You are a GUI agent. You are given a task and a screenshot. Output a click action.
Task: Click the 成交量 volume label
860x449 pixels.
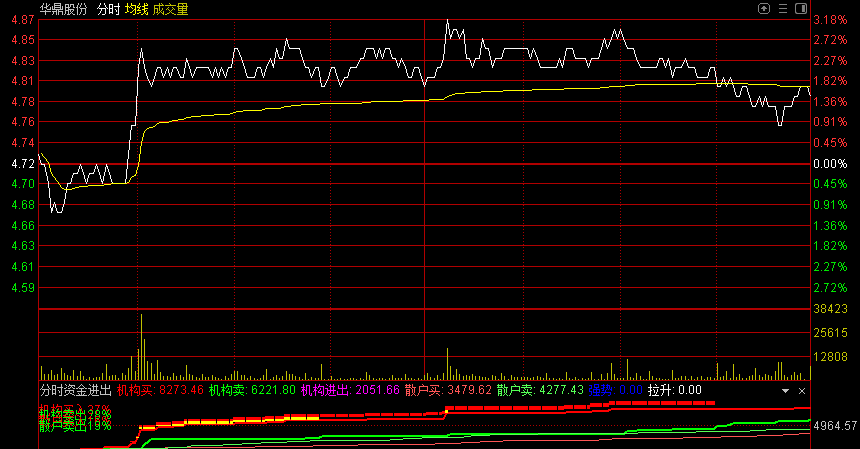[x=170, y=9]
